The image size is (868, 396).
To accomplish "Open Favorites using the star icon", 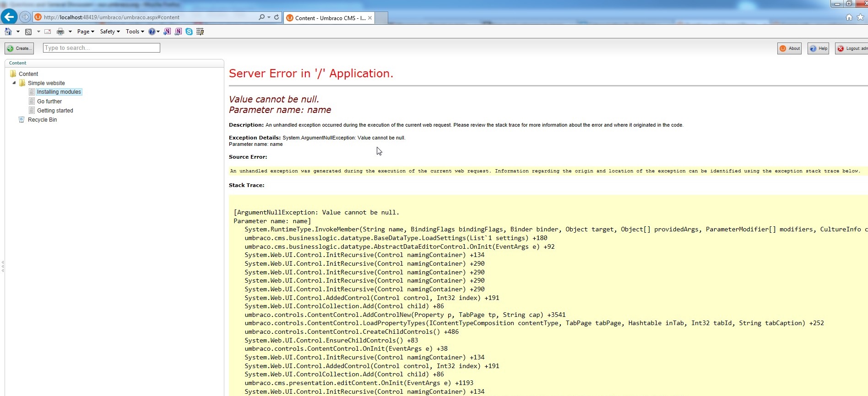I will point(860,17).
